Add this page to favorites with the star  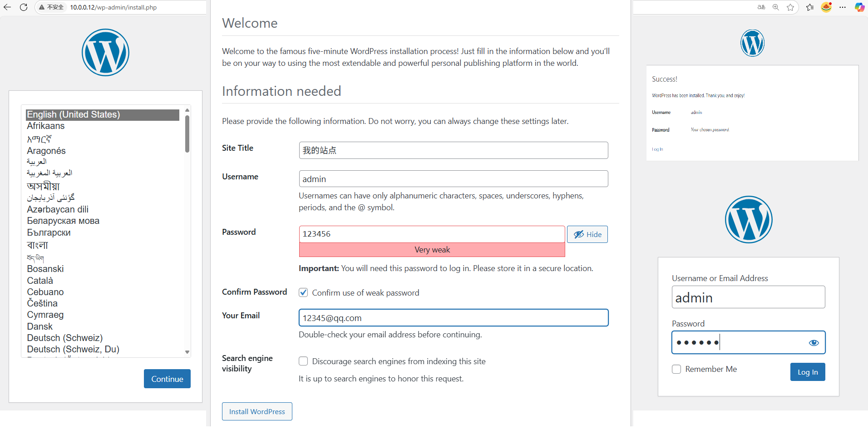(x=790, y=7)
